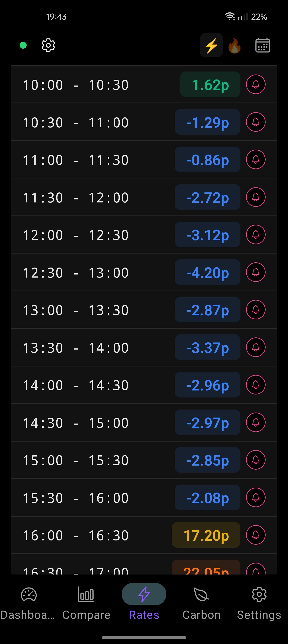Switch to gas flame rates

(x=235, y=45)
